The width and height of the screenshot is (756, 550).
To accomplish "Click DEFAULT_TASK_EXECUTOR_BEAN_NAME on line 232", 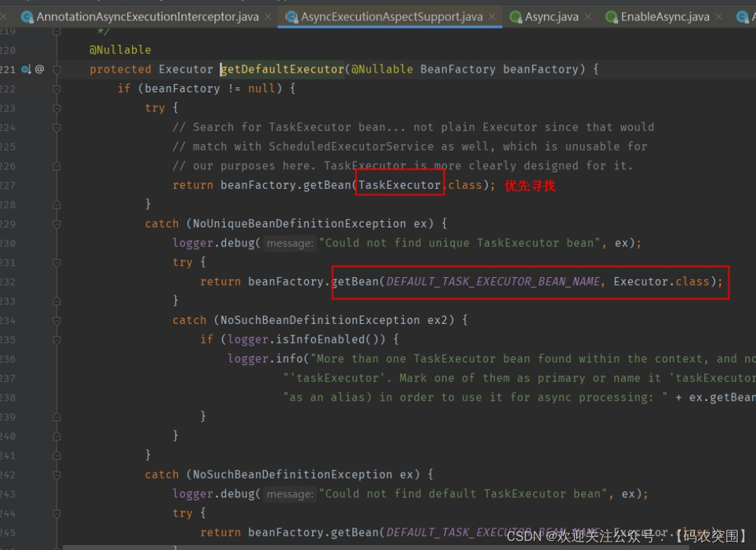I will coord(493,281).
